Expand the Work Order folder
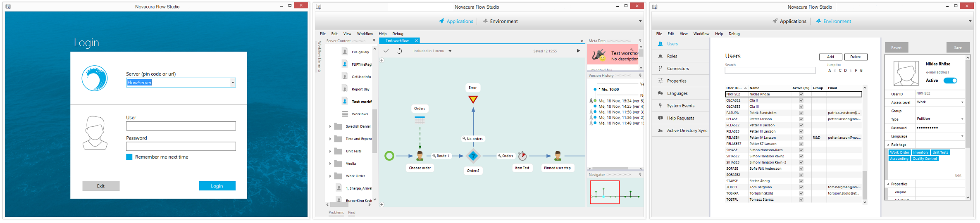This screenshot has width=980, height=223. (330, 176)
